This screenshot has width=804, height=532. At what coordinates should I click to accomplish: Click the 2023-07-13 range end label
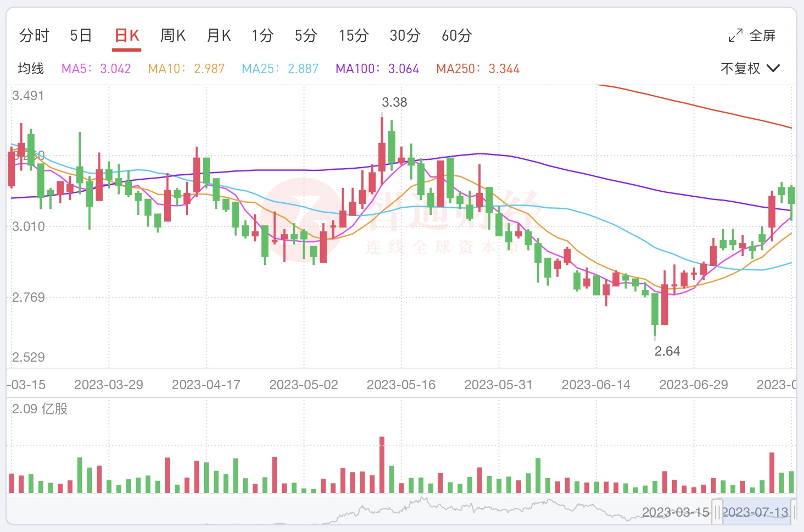[756, 512]
